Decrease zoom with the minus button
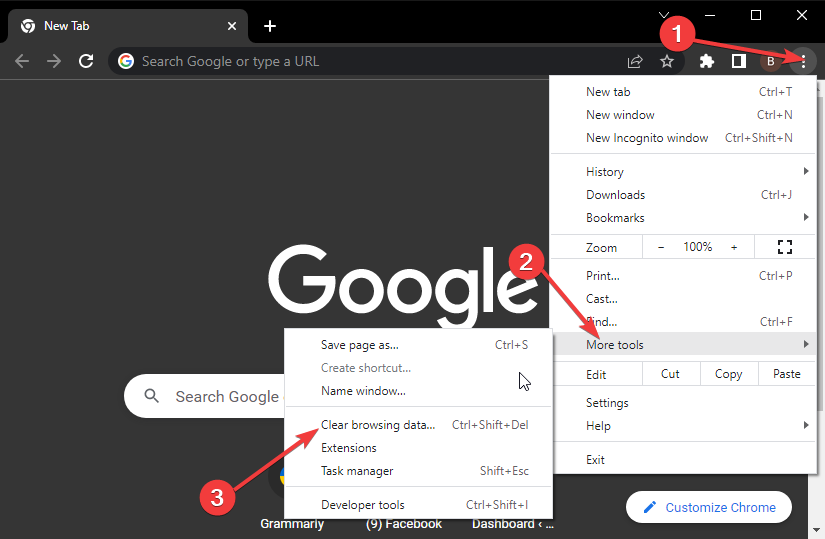Image resolution: width=825 pixels, height=539 pixels. point(661,247)
